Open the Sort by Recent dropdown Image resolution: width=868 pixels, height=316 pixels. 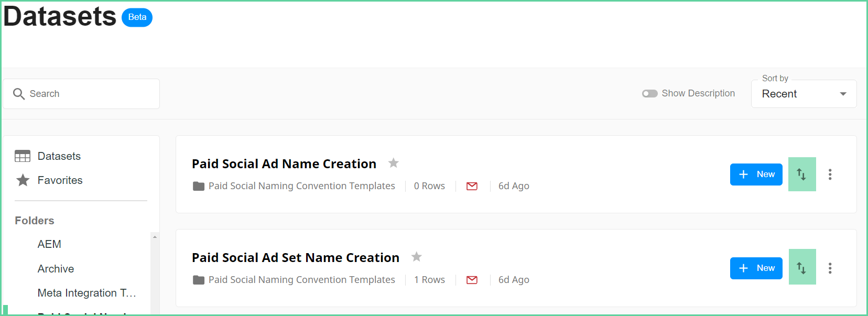point(804,94)
